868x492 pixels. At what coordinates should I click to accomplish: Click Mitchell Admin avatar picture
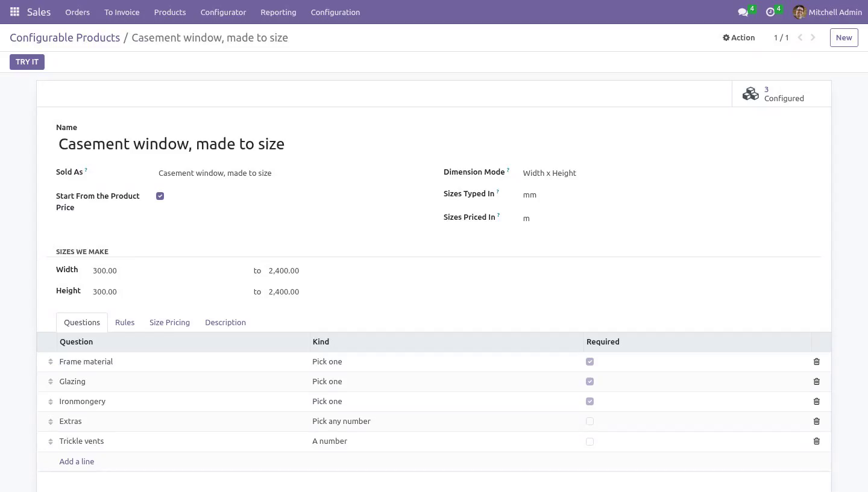point(799,12)
